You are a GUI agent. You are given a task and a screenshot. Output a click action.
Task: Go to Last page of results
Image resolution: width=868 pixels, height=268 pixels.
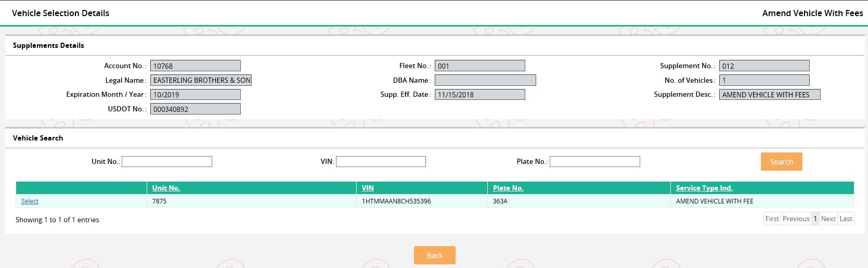click(x=846, y=219)
